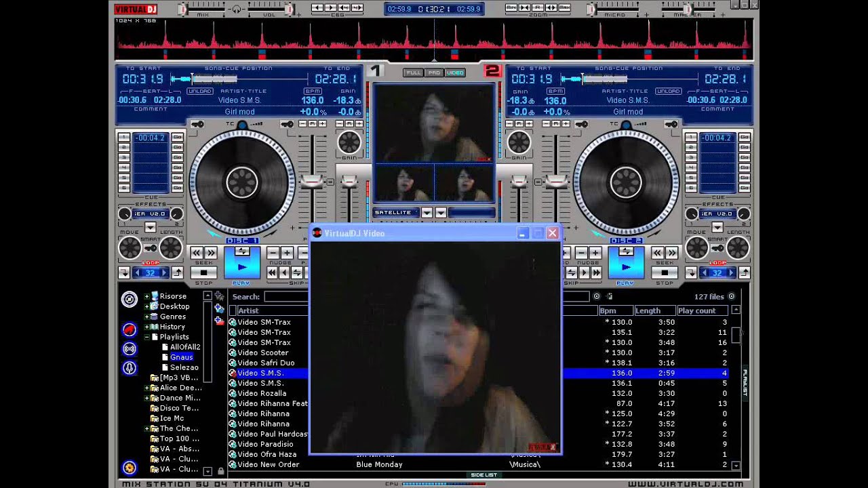Seek forward on deck 1
Screen dimensions: 868x488
211,253
